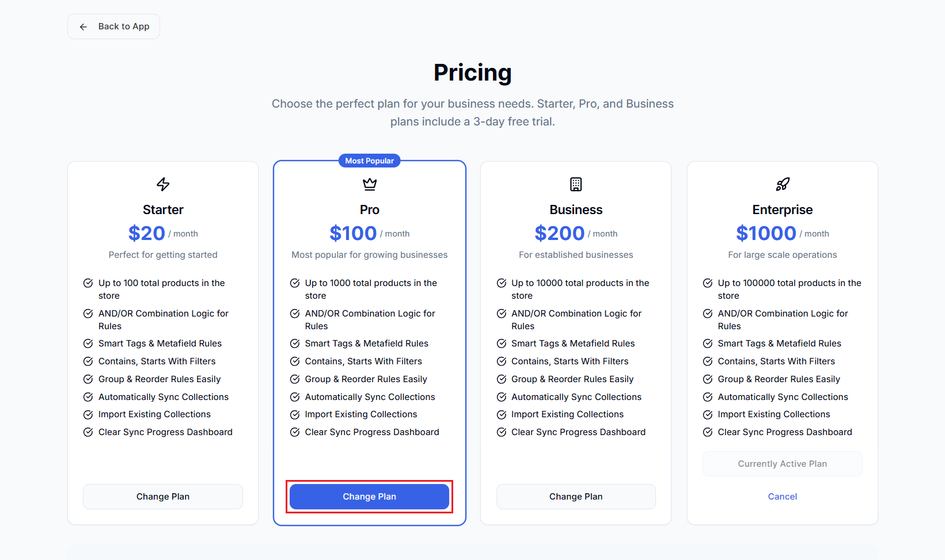The height and width of the screenshot is (560, 945).
Task: Click the checkmark beside Smart Tags & Metafield Rules
Action: tap(88, 343)
